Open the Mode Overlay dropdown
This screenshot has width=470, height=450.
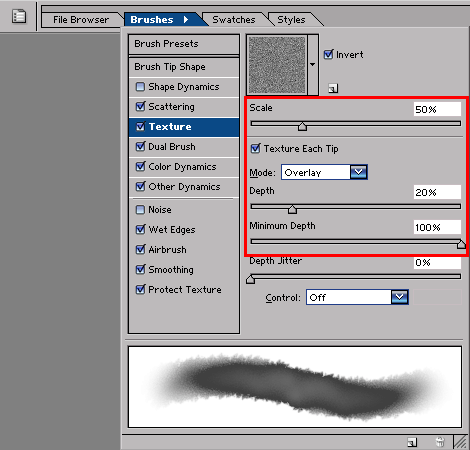[x=324, y=172]
